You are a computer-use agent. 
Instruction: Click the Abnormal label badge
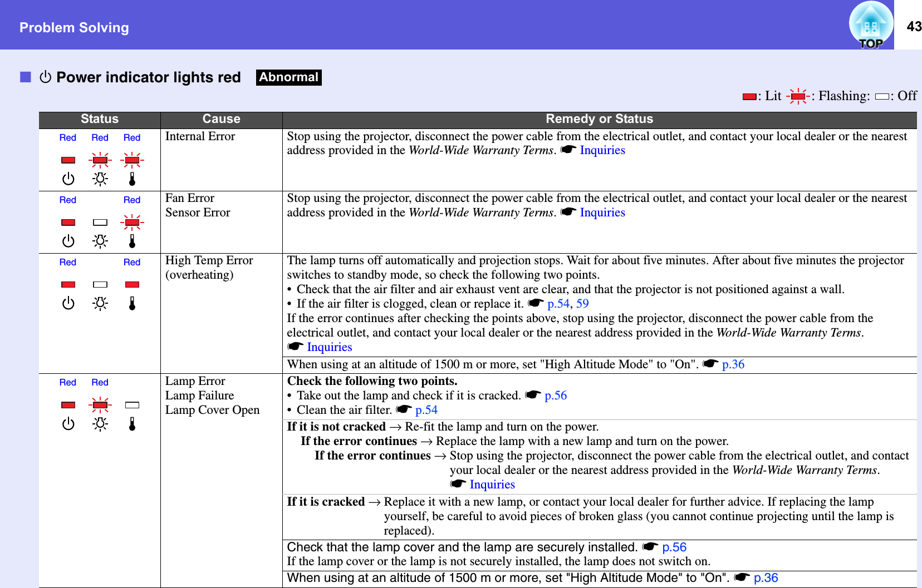289,77
